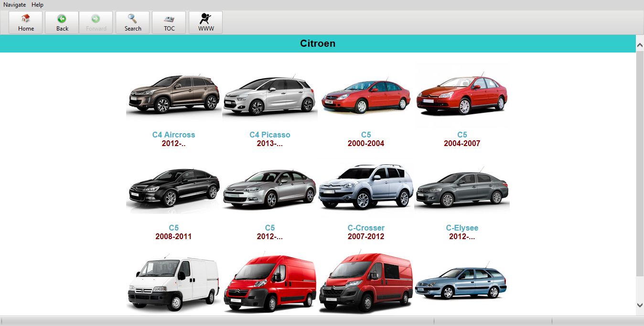Image resolution: width=644 pixels, height=326 pixels.
Task: Select the white van image
Action: click(x=174, y=284)
